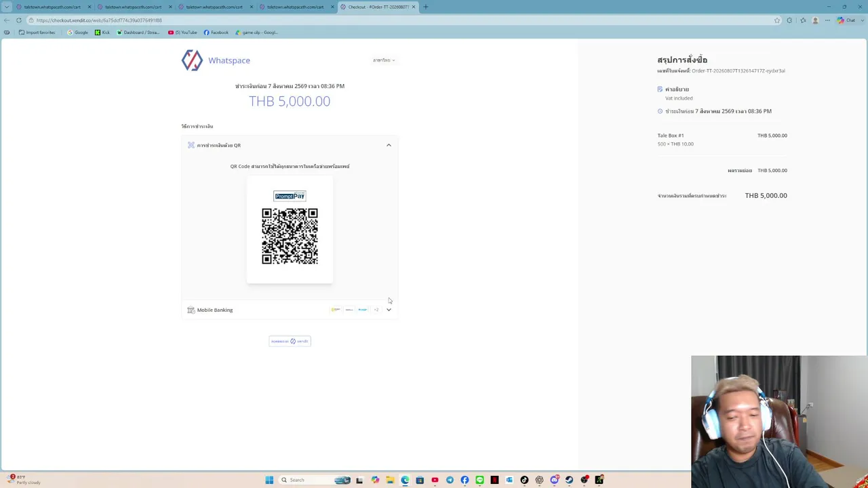Open Facebook app from the taskbar
The height and width of the screenshot is (488, 868).
(465, 480)
